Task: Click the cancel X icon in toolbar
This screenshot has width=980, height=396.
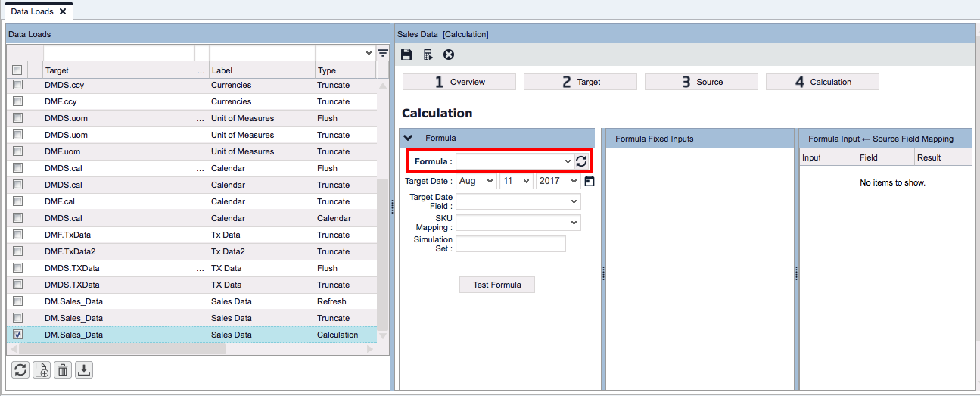Action: point(449,55)
